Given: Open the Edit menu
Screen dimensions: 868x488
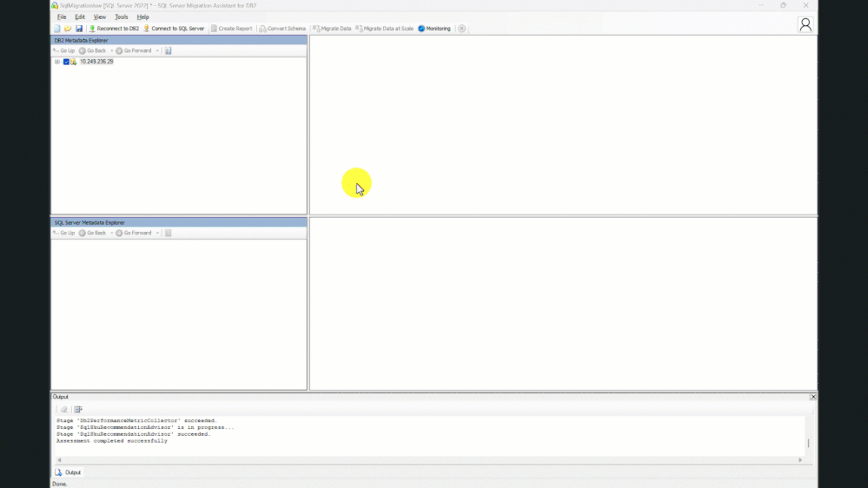Looking at the screenshot, I should tap(80, 17).
